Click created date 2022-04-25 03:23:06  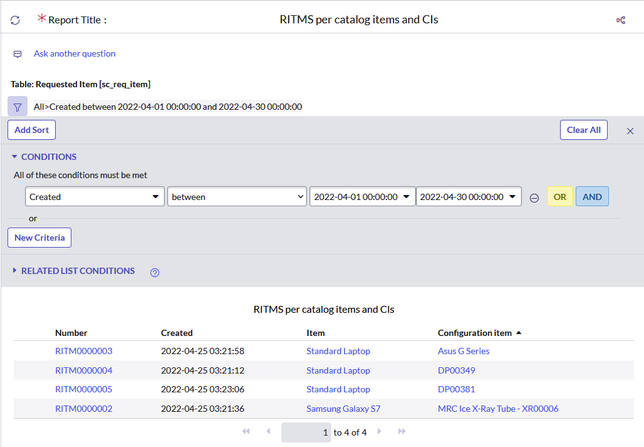pos(202,389)
